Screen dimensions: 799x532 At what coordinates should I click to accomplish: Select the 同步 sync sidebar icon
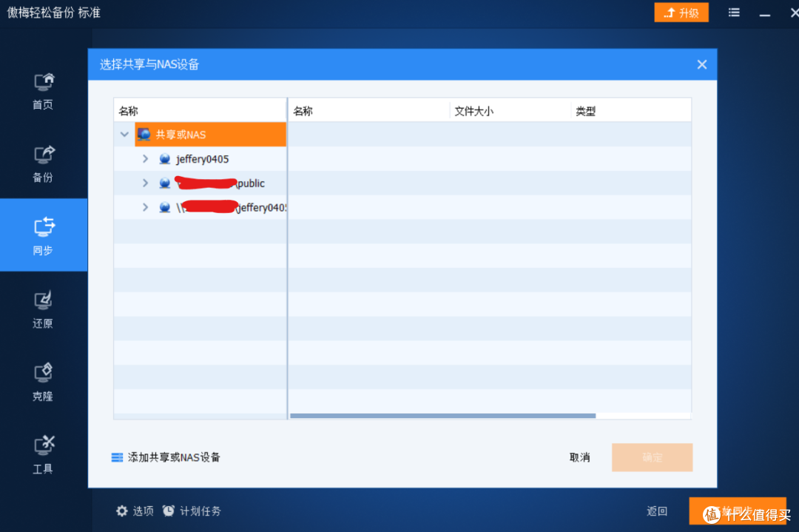coord(44,235)
